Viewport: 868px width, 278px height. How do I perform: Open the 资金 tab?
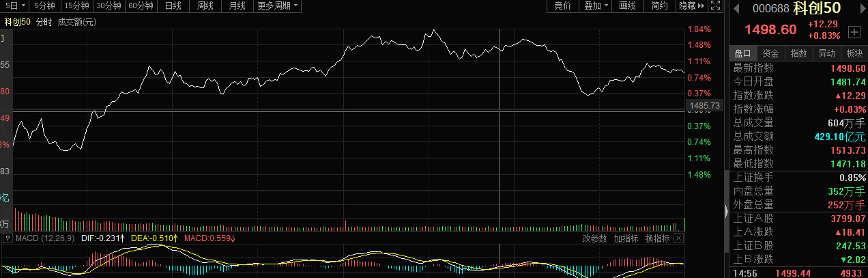click(x=771, y=53)
